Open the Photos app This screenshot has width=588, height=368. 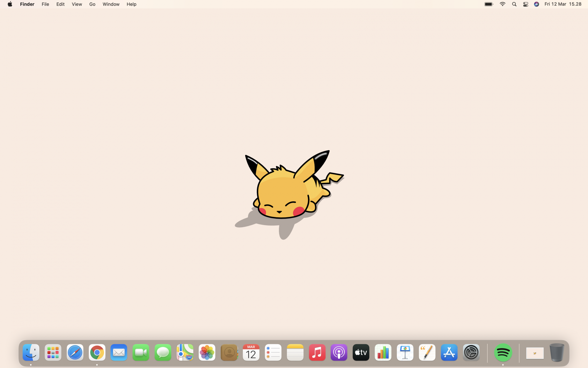(207, 352)
